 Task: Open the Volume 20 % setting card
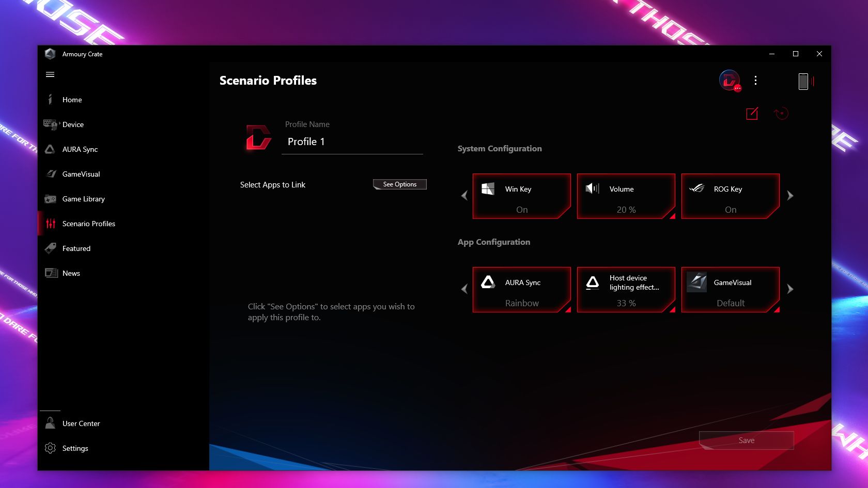click(626, 196)
